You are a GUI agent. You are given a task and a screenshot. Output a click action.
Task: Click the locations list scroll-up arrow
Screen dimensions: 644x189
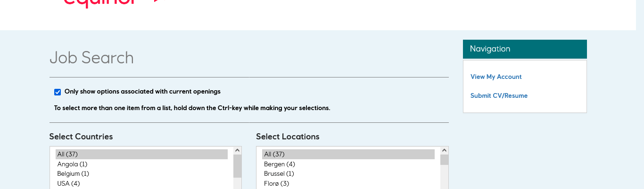click(x=444, y=150)
